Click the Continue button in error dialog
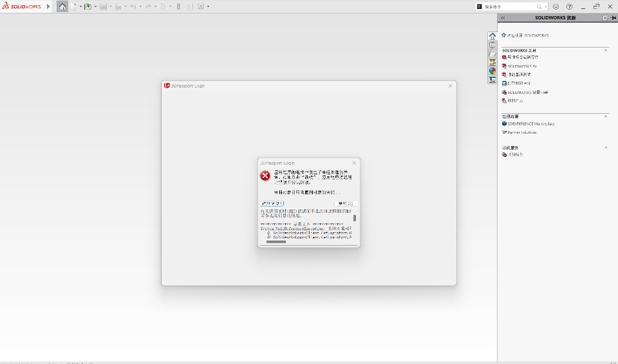Viewport: 618px width, 364px height. point(346,204)
